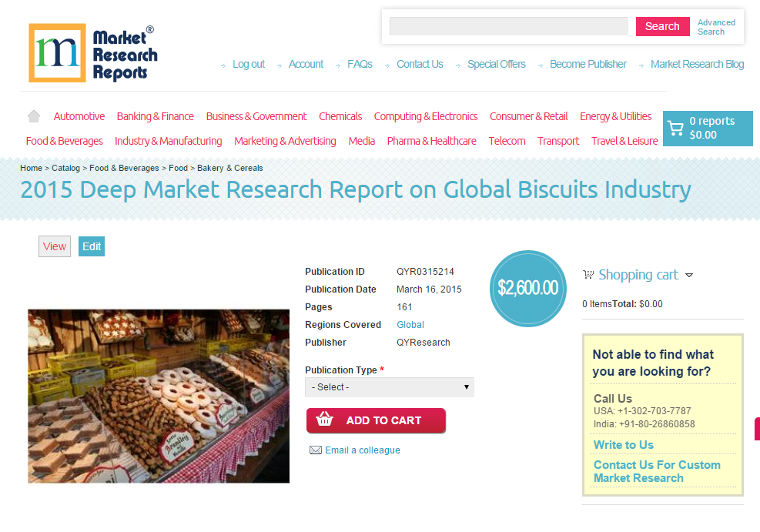The width and height of the screenshot is (760, 532).
Task: Click the circular $2,600.00 price badge
Action: coord(528,288)
